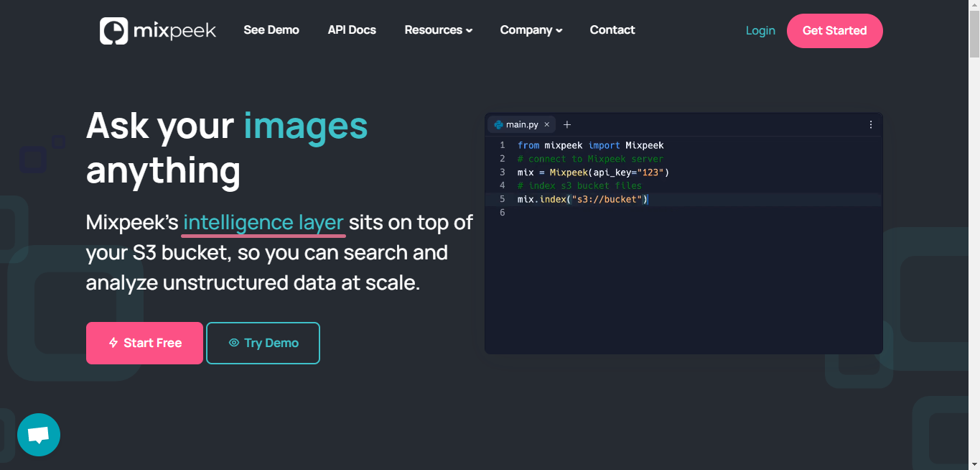Click the underlined 'intelligence layer' text
Viewport: 980px width, 470px height.
[263, 223]
